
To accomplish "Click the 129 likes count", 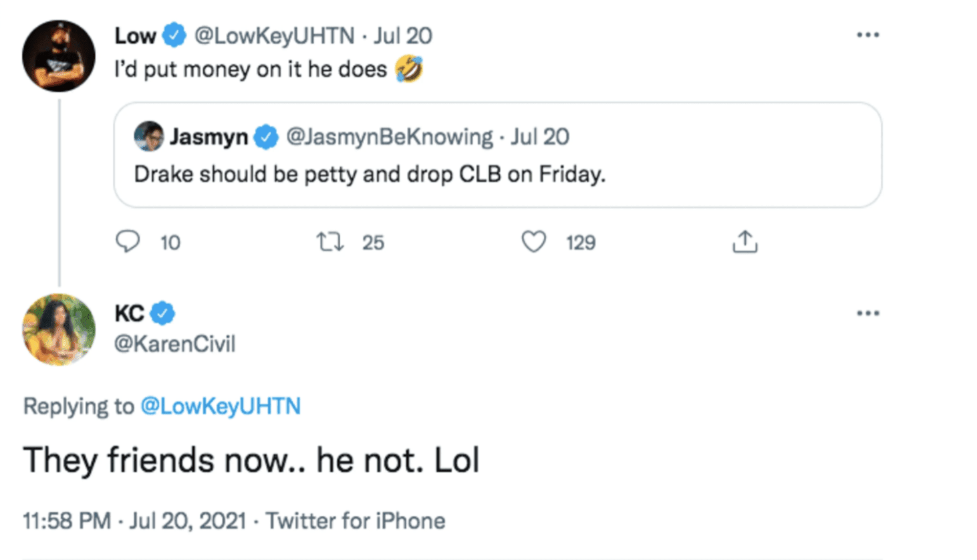I will tap(581, 243).
